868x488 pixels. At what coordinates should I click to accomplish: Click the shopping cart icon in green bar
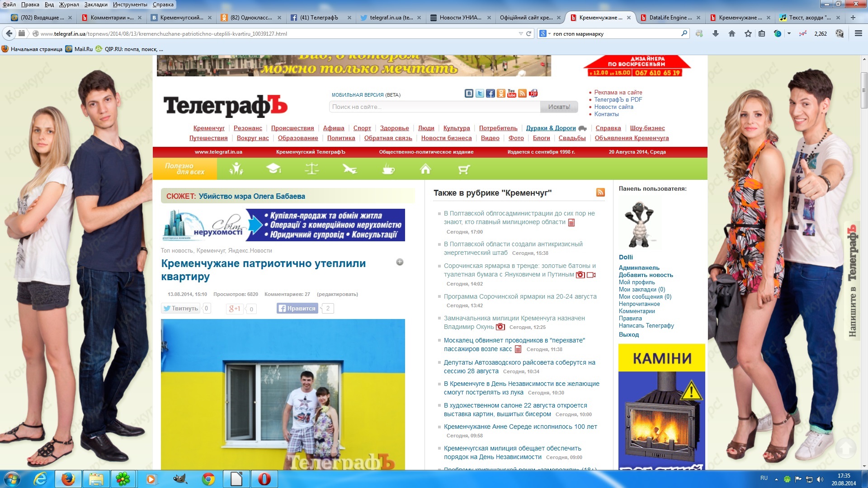coord(464,169)
